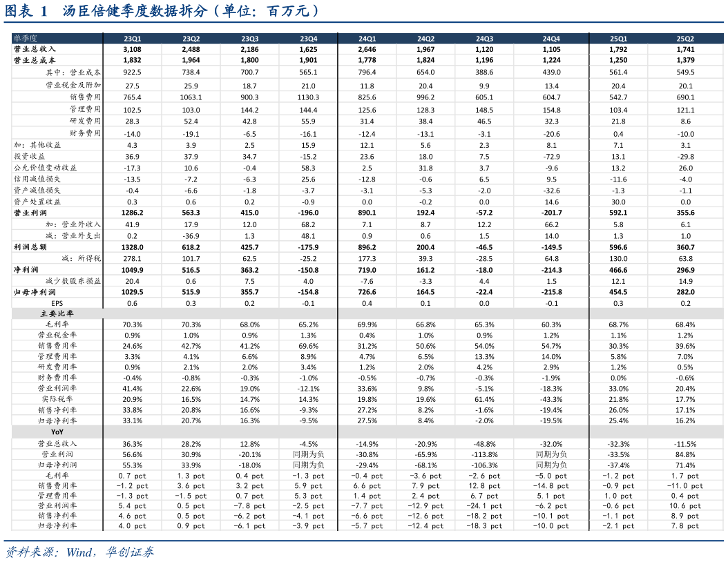This screenshot has width=728, height=562.
Task: Click the 25Q1 column header
Action: click(x=618, y=39)
